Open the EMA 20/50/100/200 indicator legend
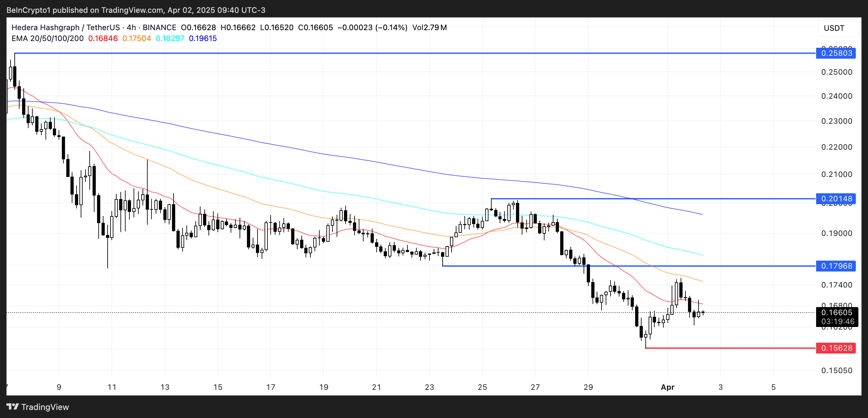The height and width of the screenshot is (418, 868). click(47, 38)
